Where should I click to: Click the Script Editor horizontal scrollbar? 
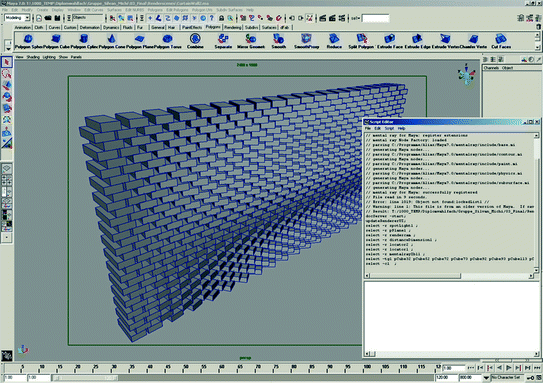click(449, 276)
